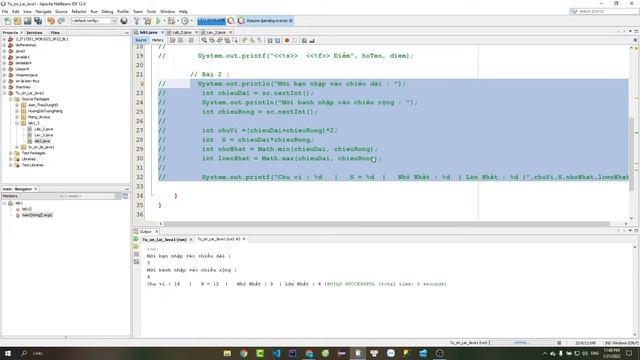Click the Next Bookmark icon in editor toolbar
640x360 pixels.
pyautogui.click(x=252, y=40)
